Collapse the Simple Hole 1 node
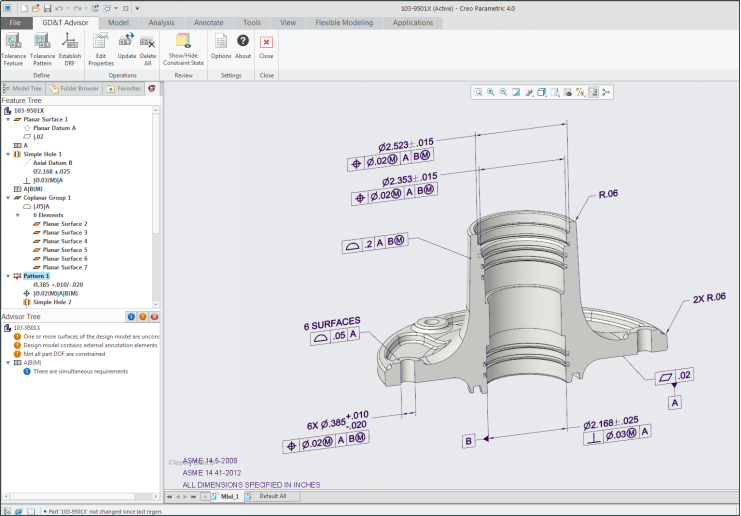The height and width of the screenshot is (516, 741). click(x=8, y=154)
